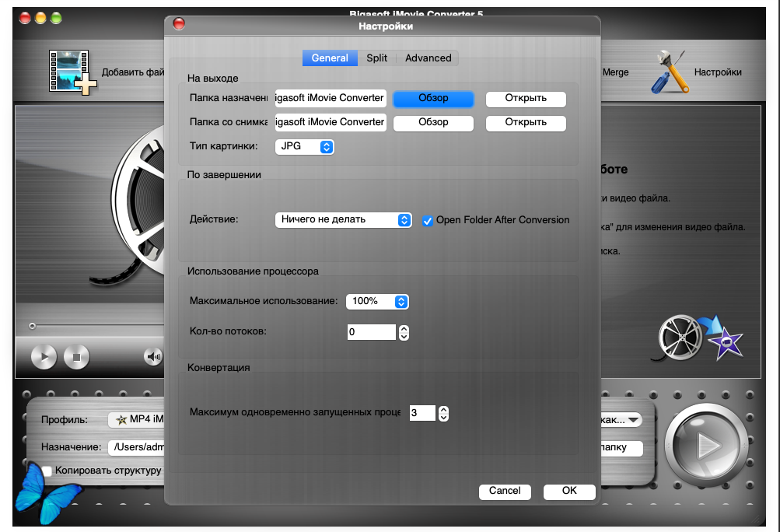Image resolution: width=780 pixels, height=532 pixels.
Task: Click the Кол-во потоков input field
Action: pyautogui.click(x=372, y=332)
